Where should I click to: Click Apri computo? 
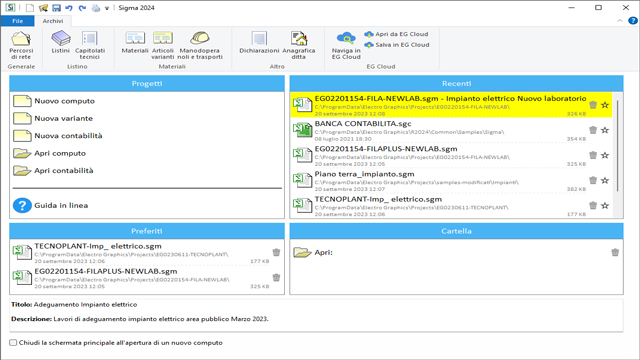click(49, 153)
